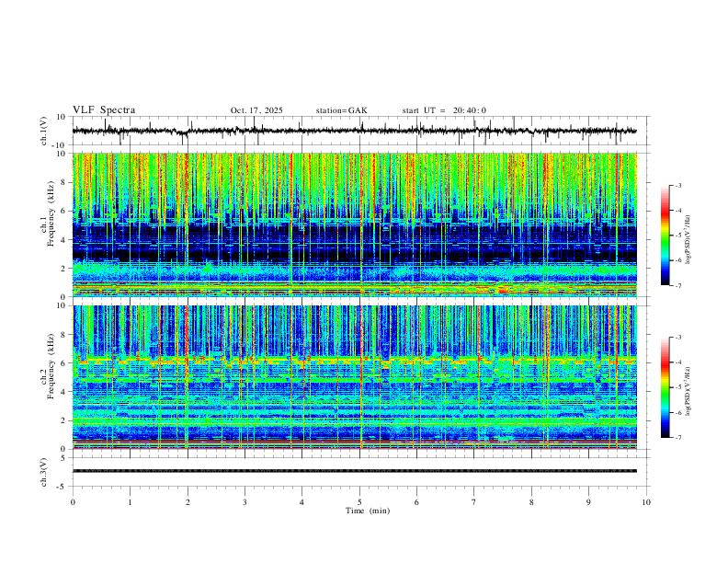Viewport: 728px width, 563px height.
Task: Click the "-3" tick on lower colorbar
Action: [677, 338]
